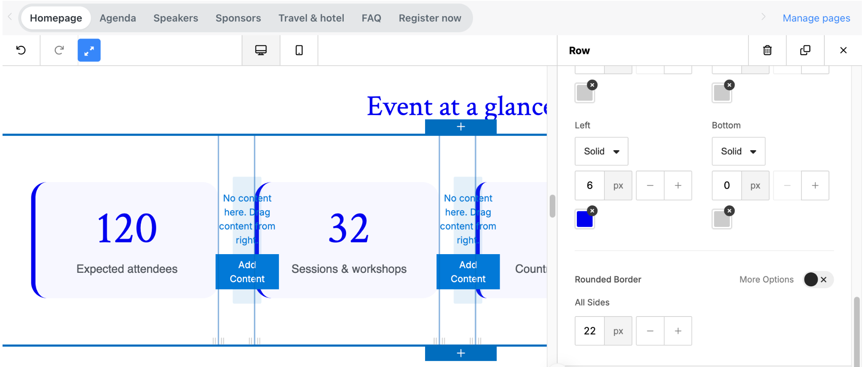Click the Row panel title
This screenshot has height=367, width=868.
pyautogui.click(x=579, y=50)
